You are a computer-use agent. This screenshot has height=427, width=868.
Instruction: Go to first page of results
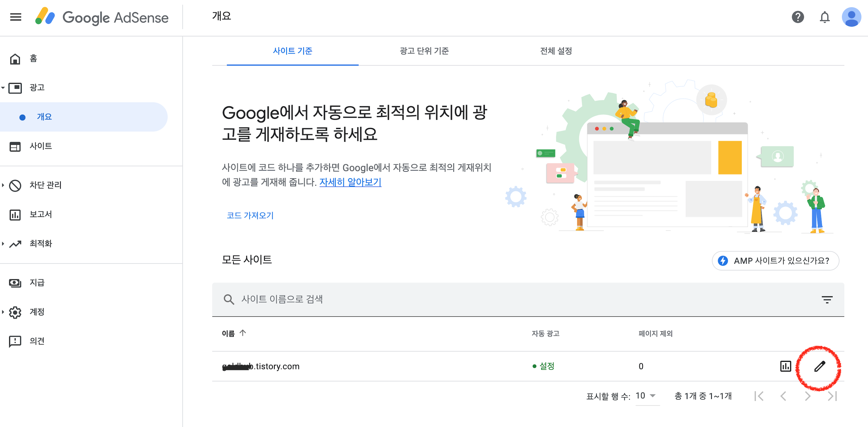pos(759,396)
